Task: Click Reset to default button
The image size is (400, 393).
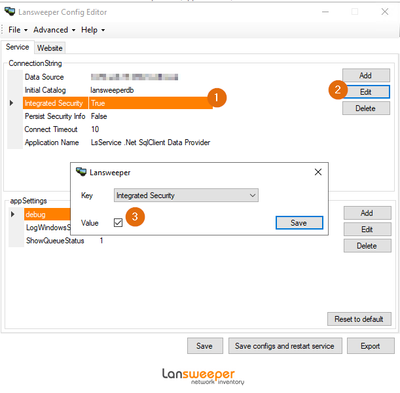Action: point(359,319)
